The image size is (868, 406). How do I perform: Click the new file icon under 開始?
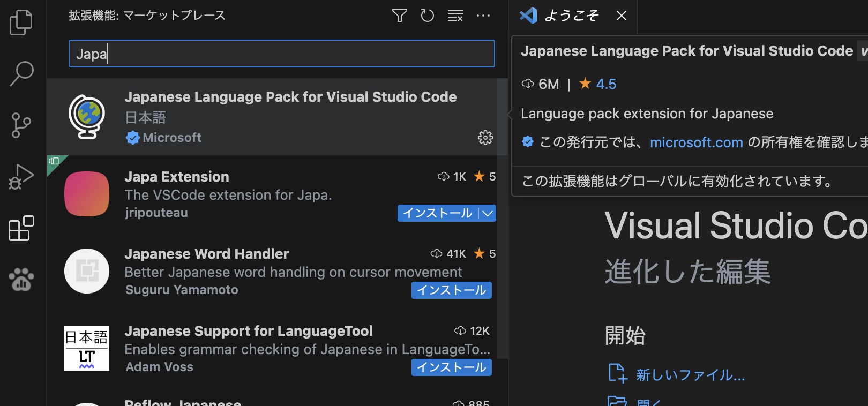[x=618, y=373]
